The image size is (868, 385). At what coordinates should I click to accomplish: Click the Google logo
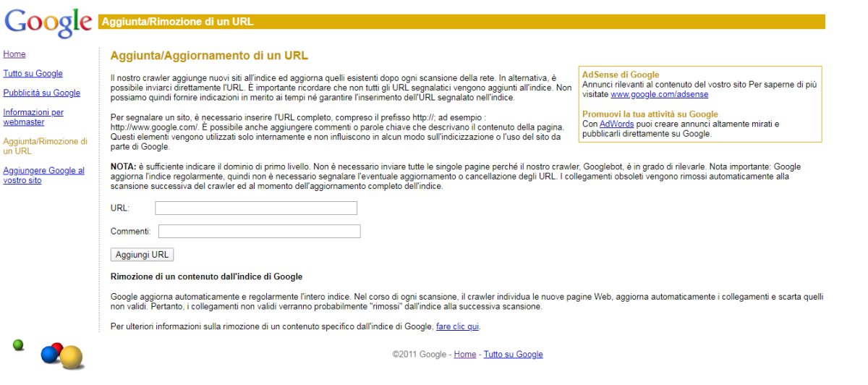[48, 23]
